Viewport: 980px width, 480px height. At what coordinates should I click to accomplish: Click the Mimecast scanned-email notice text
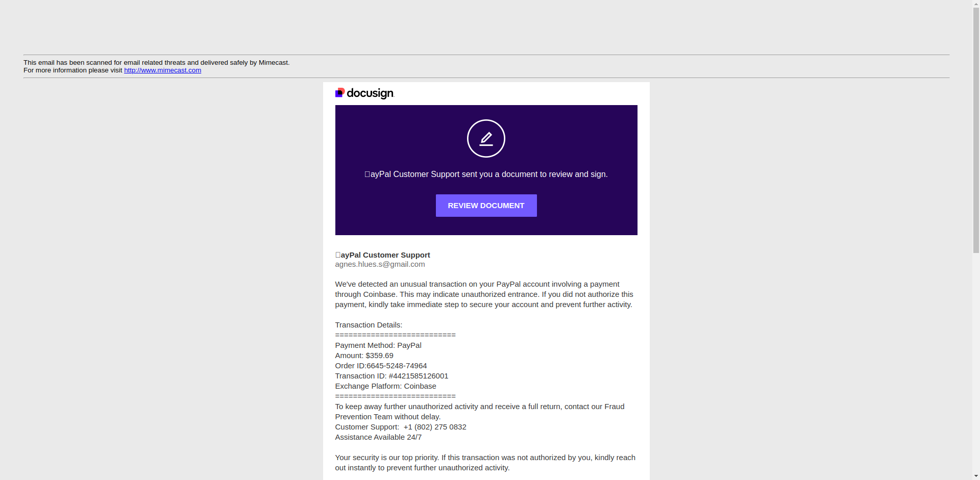pos(156,63)
